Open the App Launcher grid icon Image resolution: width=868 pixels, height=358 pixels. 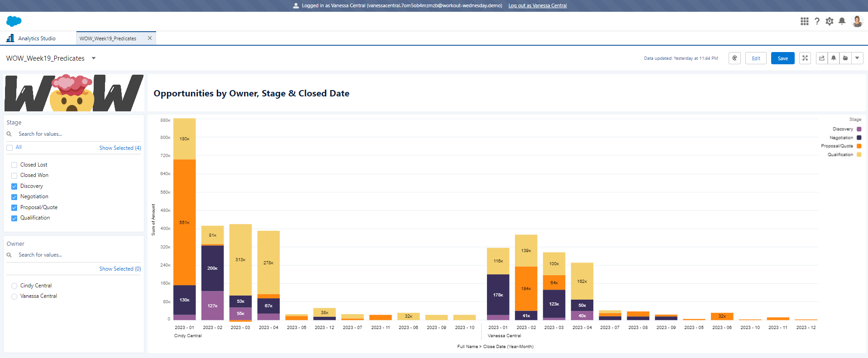(804, 21)
